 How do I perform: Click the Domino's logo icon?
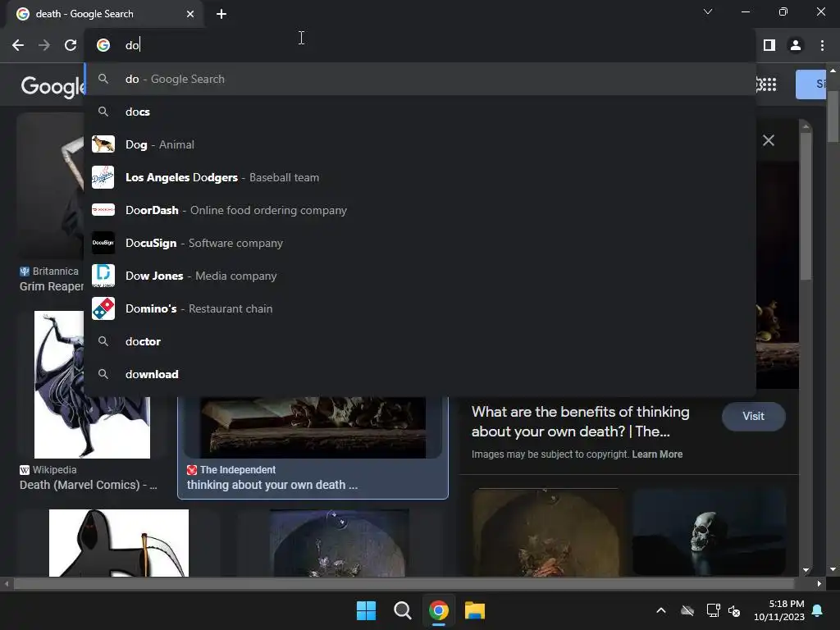(x=103, y=308)
